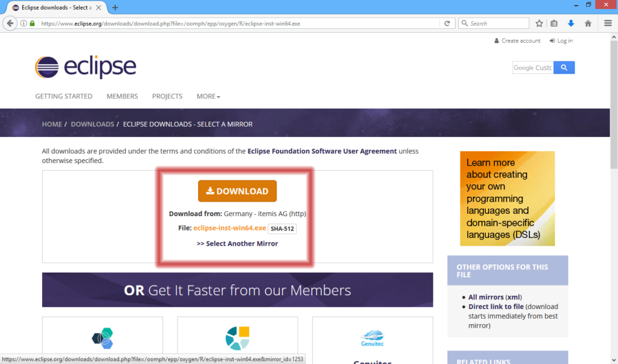Viewport: 618px width, 364px height.
Task: Click the teal and yellow member logo
Action: [237, 338]
